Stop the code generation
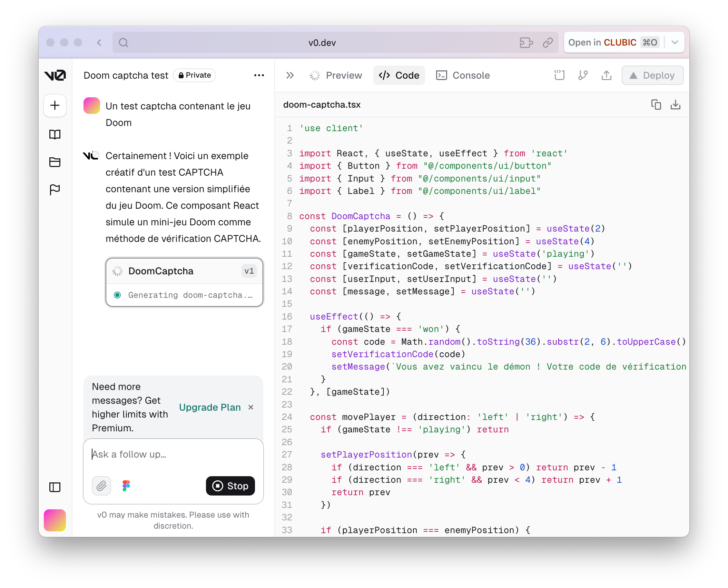 tap(230, 486)
